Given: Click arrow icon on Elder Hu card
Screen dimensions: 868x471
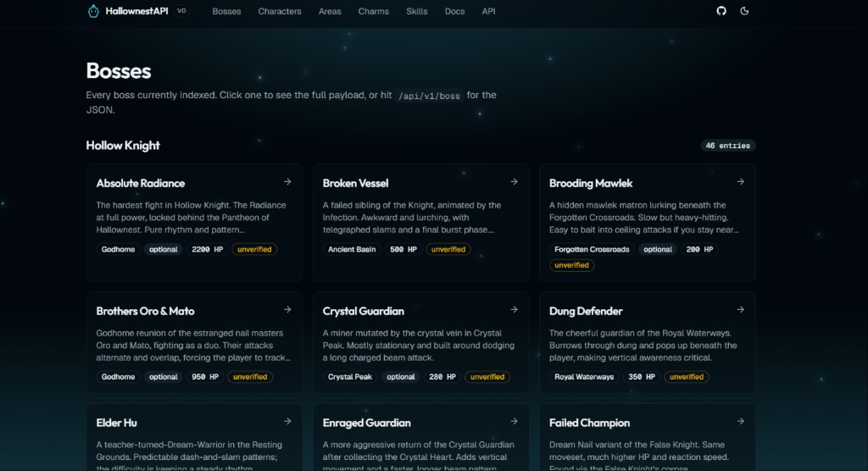Looking at the screenshot, I should 287,421.
